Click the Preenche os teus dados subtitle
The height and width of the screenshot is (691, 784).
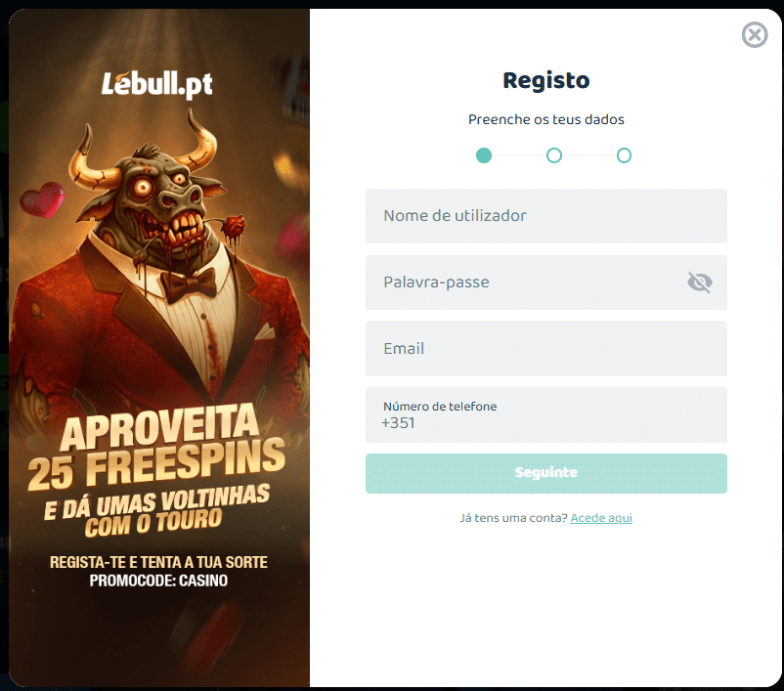coord(546,119)
